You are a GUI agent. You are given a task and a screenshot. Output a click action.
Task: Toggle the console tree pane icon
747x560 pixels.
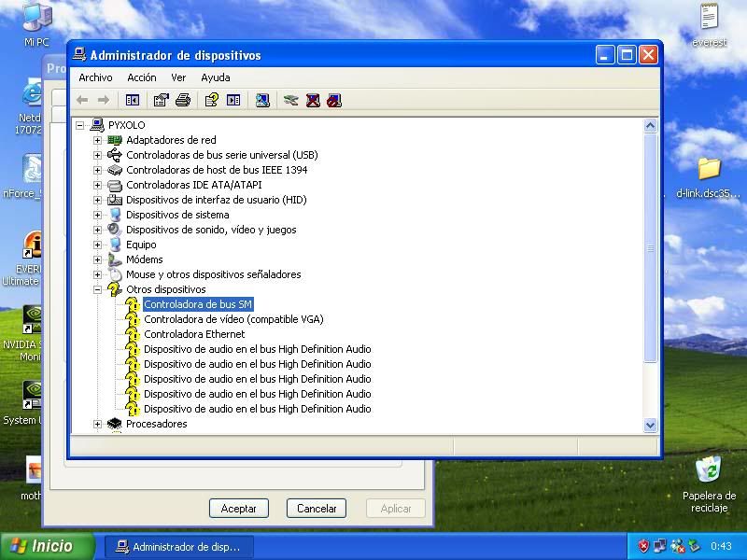click(132, 100)
